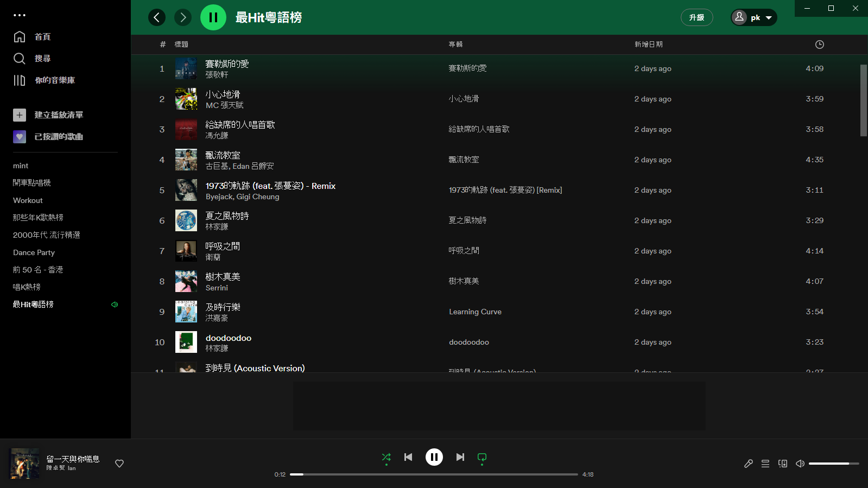Click the now playing album cover
The image size is (868, 488).
[25, 464]
